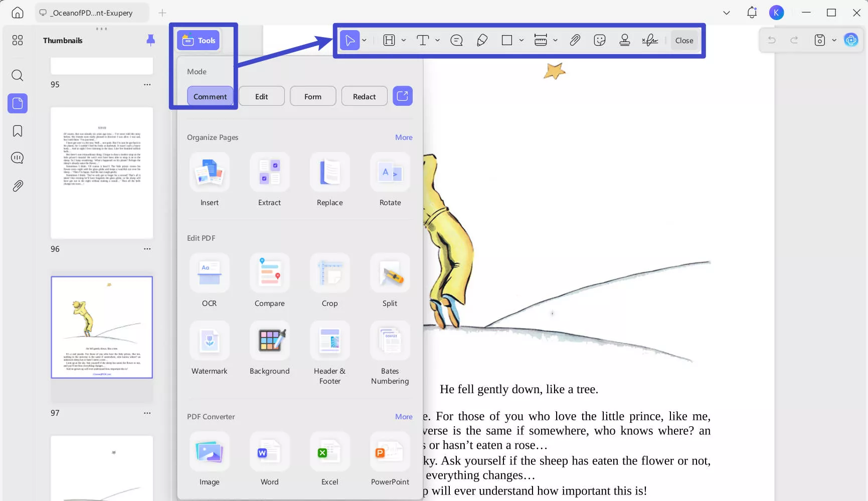Pin the Thumbnails panel
The width and height of the screenshot is (868, 501).
click(x=150, y=40)
